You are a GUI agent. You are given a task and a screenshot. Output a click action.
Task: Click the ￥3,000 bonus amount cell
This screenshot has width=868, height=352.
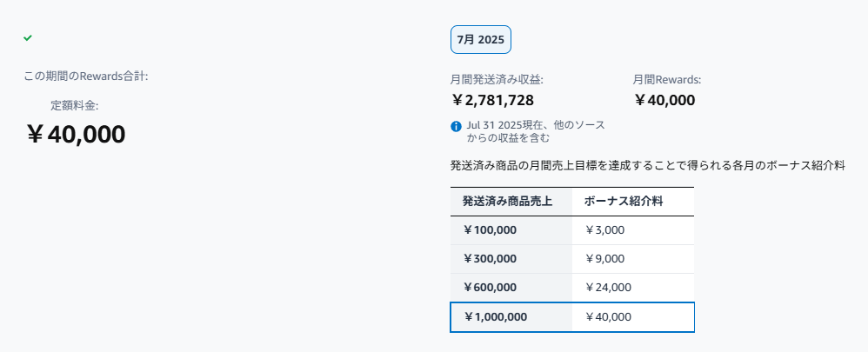tap(632, 230)
